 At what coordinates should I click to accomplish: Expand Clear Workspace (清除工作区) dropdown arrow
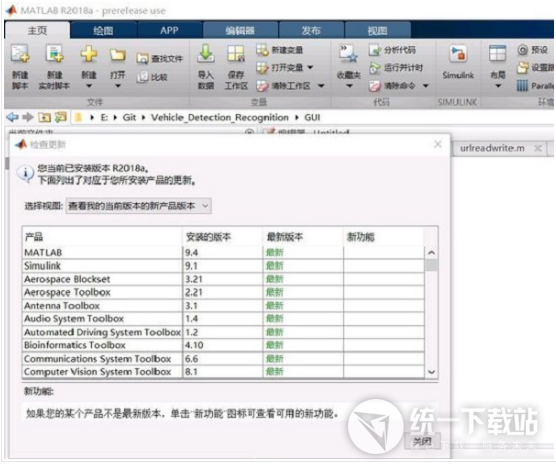321,86
